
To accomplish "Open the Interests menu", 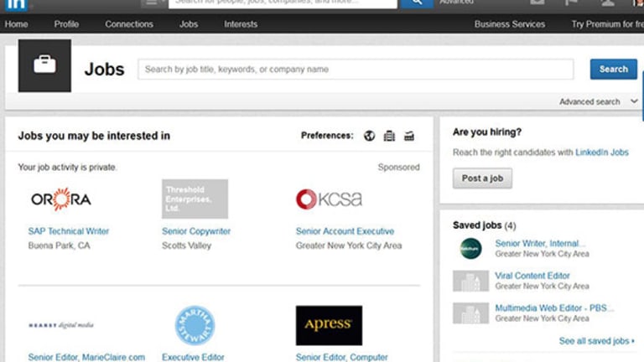I will 241,24.
